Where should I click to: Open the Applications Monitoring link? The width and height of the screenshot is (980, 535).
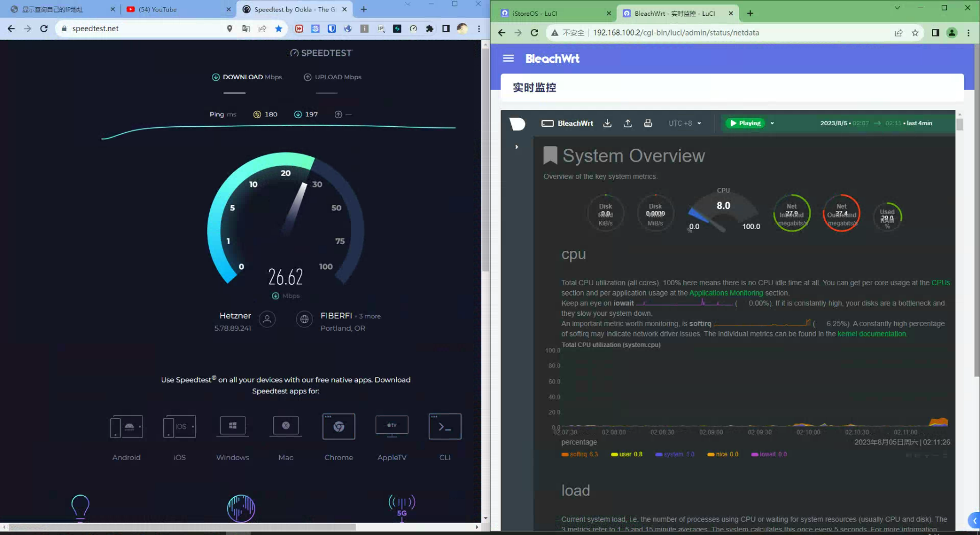(726, 293)
